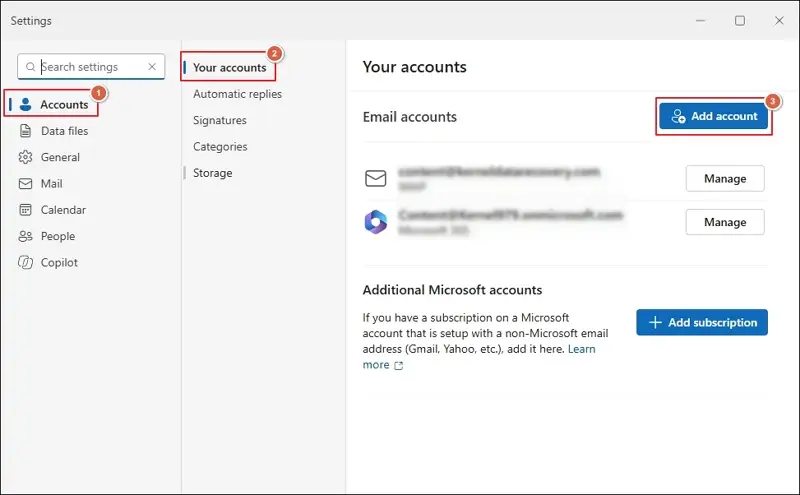Click the Add account button
This screenshot has width=800, height=495.
713,116
